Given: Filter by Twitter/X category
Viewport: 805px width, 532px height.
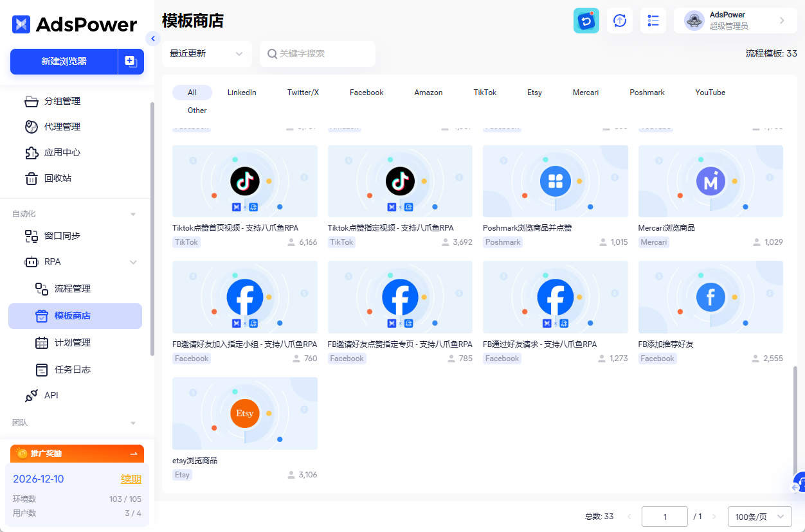Looking at the screenshot, I should click(x=303, y=93).
